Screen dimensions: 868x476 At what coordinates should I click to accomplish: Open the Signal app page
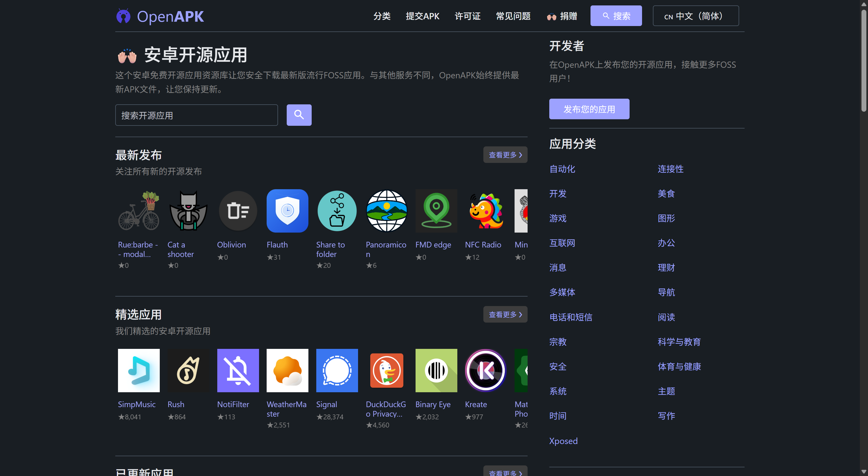(x=337, y=370)
